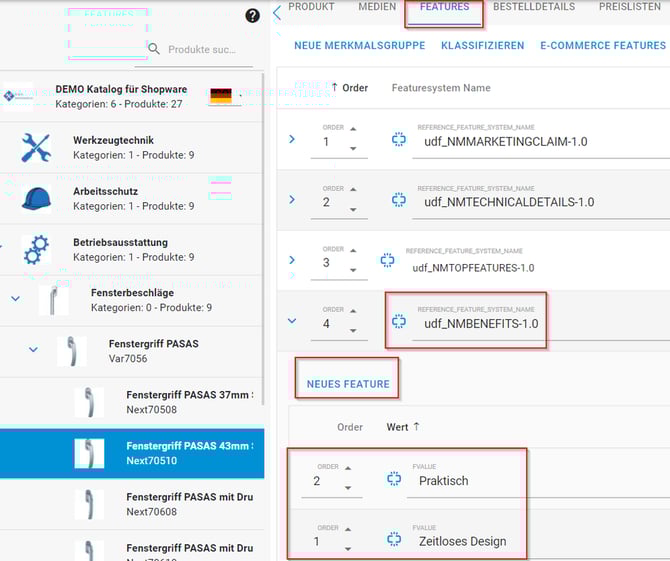This screenshot has height=561, width=670.
Task: Click the back arrow beside PRODUKT tab
Action: [x=277, y=13]
